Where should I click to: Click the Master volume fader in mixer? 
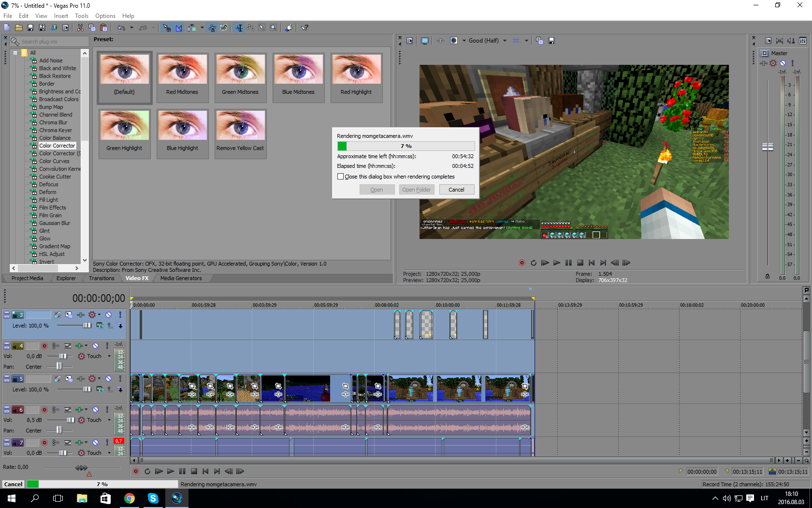tap(768, 147)
